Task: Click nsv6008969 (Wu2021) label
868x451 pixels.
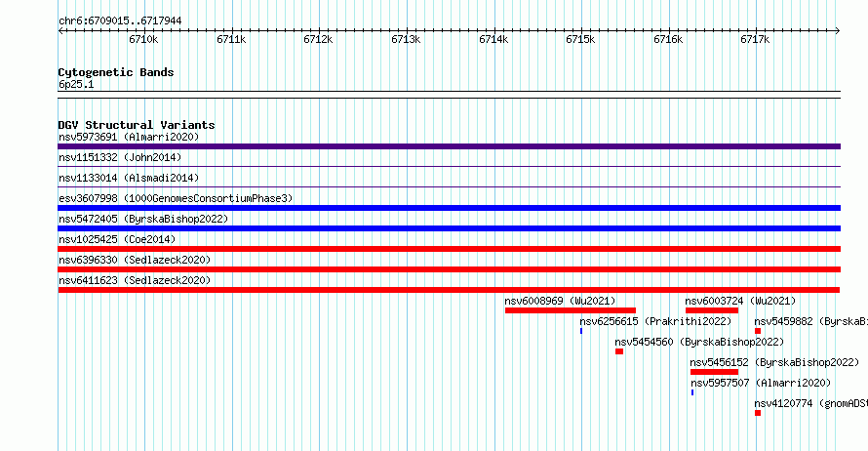Action: click(x=560, y=301)
